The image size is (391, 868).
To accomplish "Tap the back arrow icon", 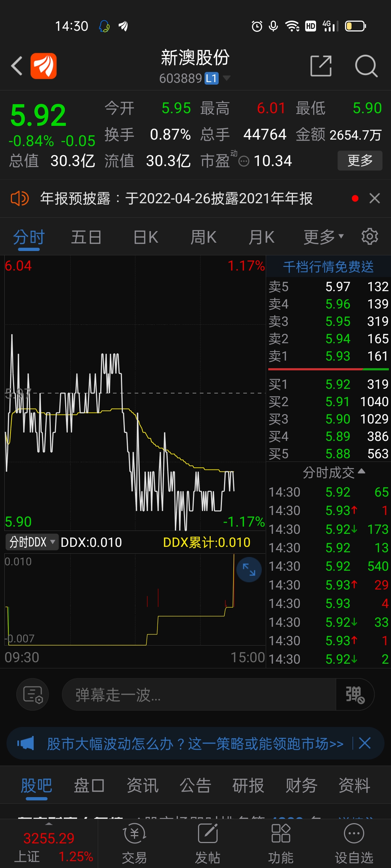I will [17, 66].
